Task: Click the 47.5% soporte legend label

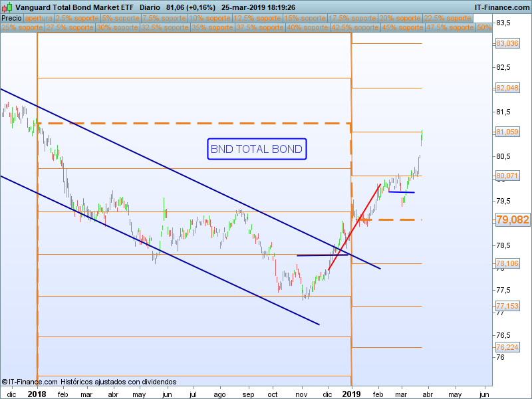Action: point(450,27)
